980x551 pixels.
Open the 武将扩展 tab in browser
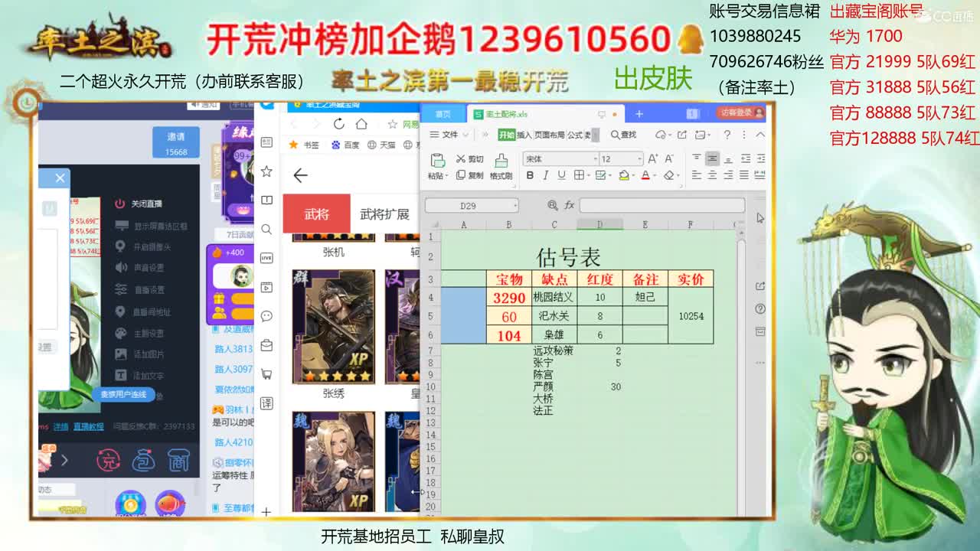pyautogui.click(x=384, y=214)
